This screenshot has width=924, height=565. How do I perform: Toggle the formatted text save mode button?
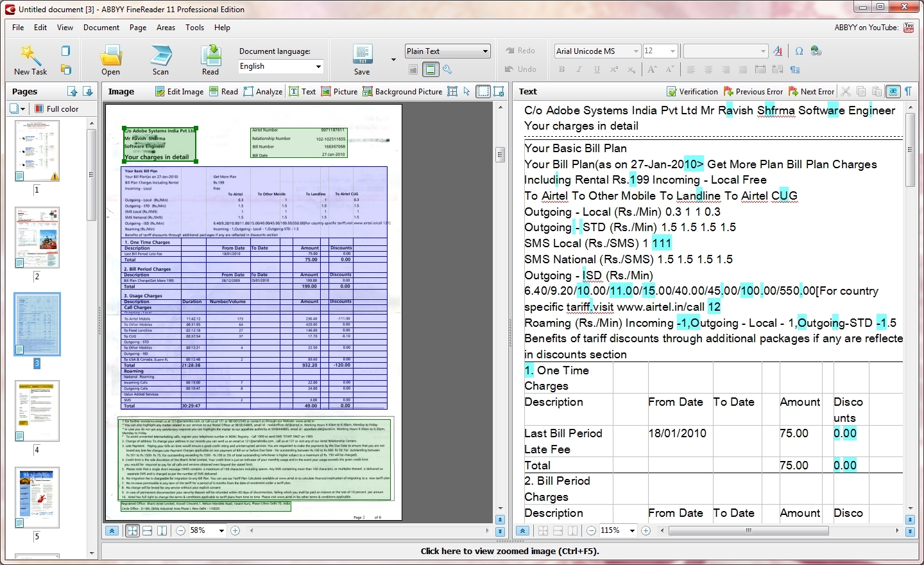click(431, 69)
